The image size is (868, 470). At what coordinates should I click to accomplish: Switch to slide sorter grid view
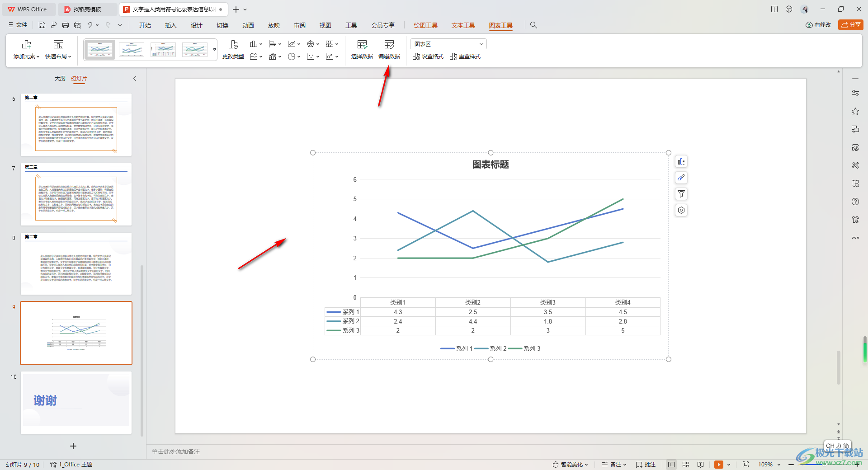pos(686,465)
